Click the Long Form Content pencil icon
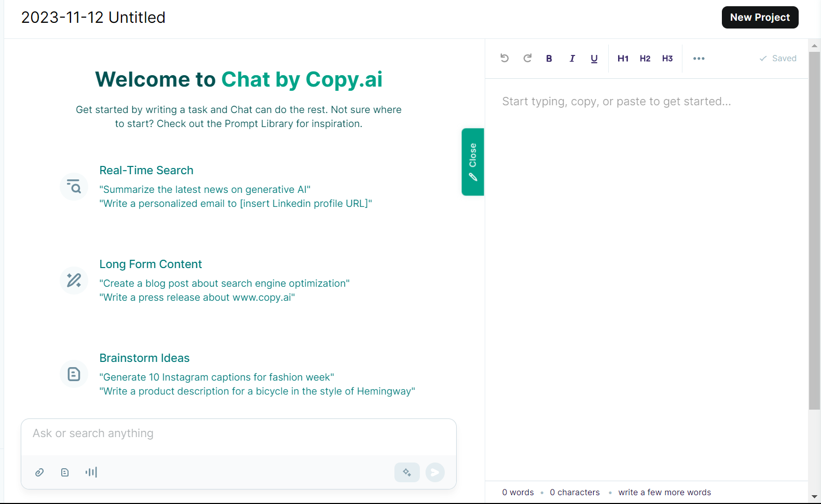The width and height of the screenshot is (821, 504). (74, 281)
